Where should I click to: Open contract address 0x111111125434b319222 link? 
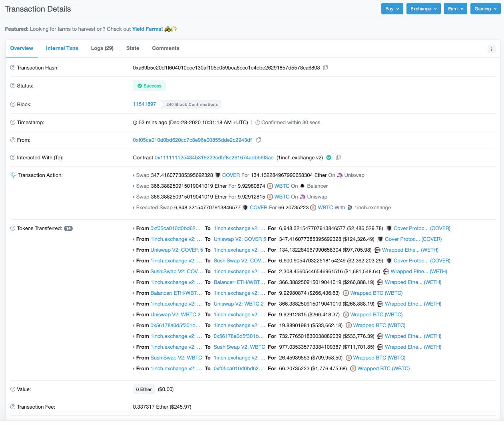pyautogui.click(x=214, y=157)
